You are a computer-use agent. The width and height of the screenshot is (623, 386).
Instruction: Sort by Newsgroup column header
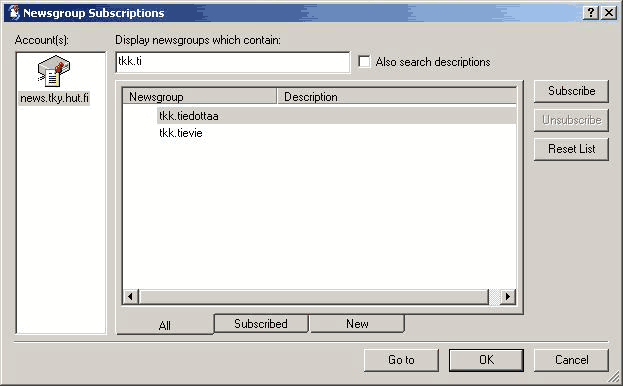point(199,96)
